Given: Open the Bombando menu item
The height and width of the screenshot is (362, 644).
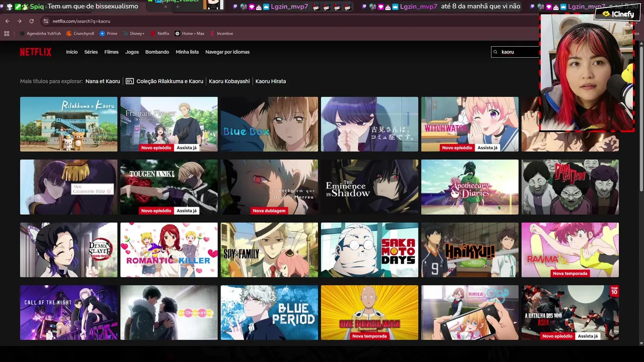Looking at the screenshot, I should [x=157, y=52].
